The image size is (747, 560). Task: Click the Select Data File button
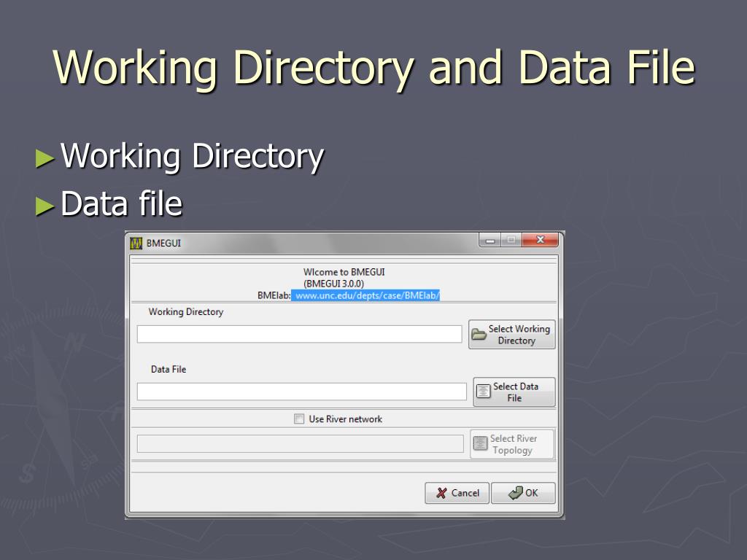[514, 392]
